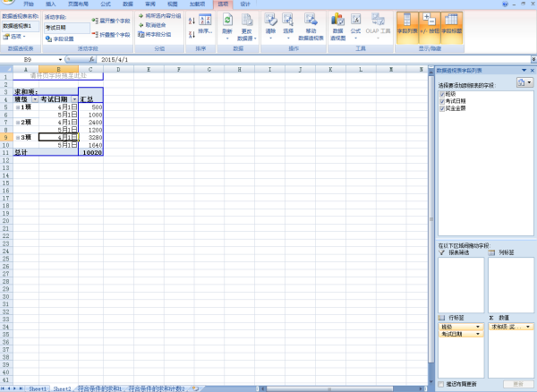Viewport: 537px width, 392px height.
Task: Select the grand total cell 10020
Action: pyautogui.click(x=90, y=152)
